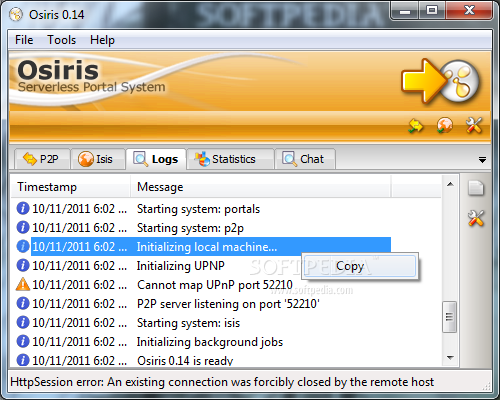This screenshot has width=500, height=400.
Task: Select 'Initializing background jobs' log message
Action: [210, 342]
